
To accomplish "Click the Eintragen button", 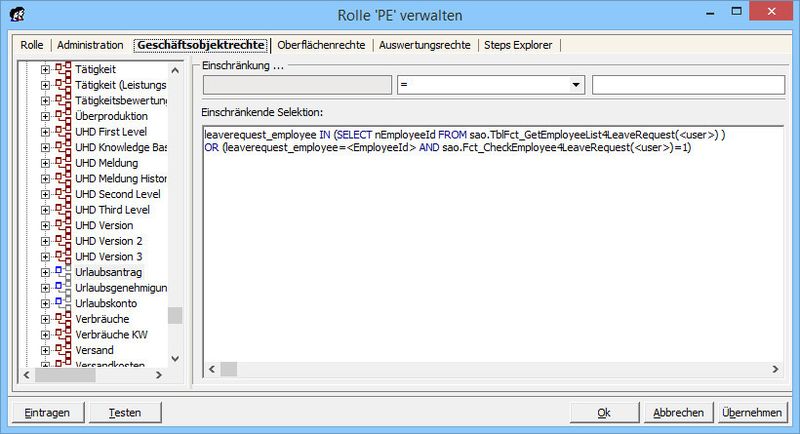I will [47, 413].
